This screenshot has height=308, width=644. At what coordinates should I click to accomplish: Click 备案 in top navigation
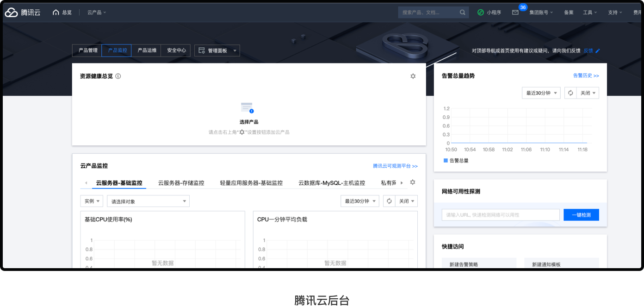pyautogui.click(x=569, y=13)
